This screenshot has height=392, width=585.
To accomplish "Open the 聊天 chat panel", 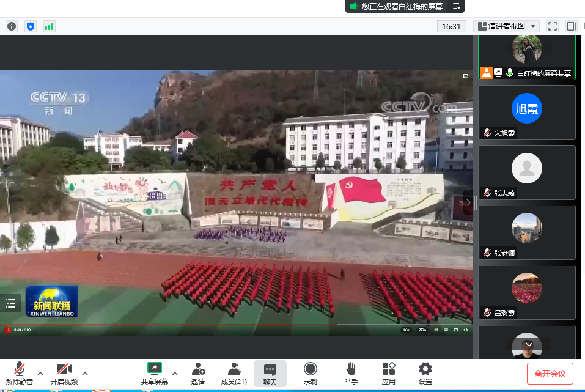I will pyautogui.click(x=270, y=374).
